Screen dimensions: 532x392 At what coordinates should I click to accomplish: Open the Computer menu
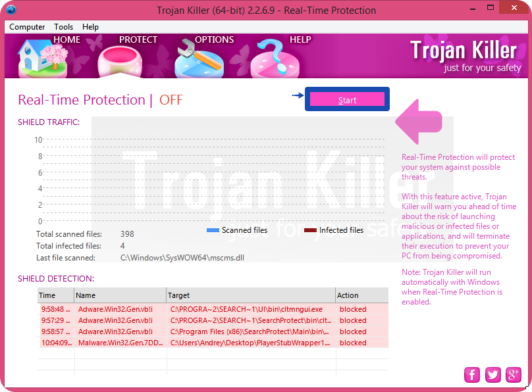click(27, 27)
